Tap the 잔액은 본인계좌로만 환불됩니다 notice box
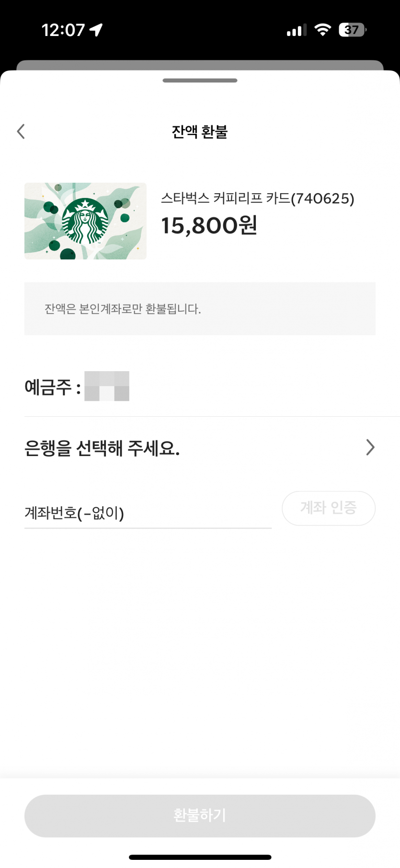This screenshot has width=400, height=868. (x=200, y=309)
